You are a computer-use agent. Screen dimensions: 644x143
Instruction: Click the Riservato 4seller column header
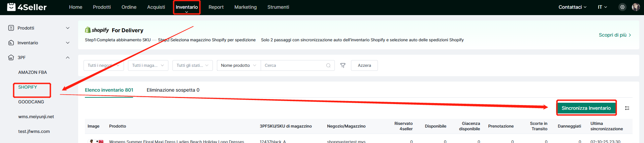(404, 126)
